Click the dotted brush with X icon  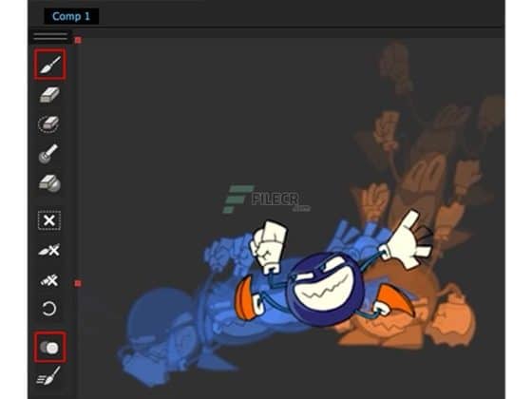tap(49, 280)
